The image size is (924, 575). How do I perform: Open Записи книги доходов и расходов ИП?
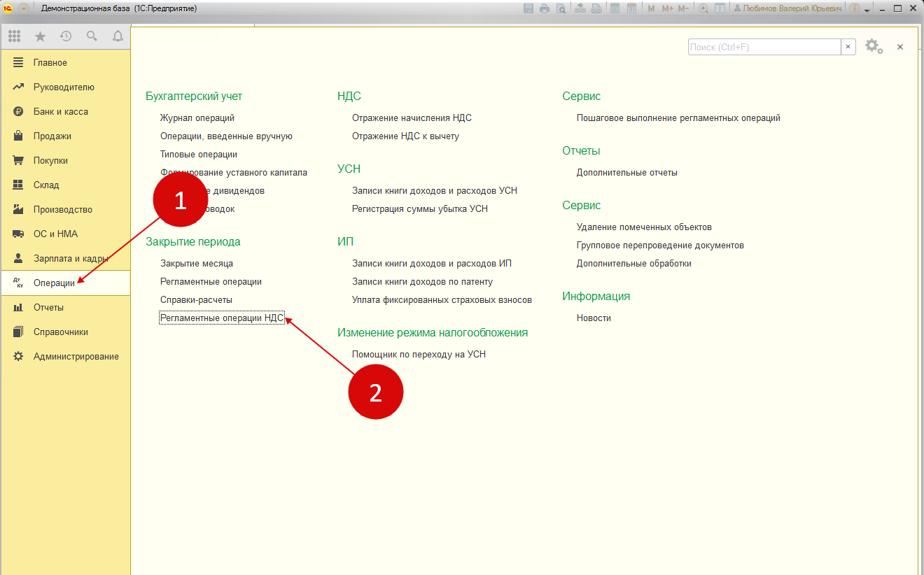point(432,264)
